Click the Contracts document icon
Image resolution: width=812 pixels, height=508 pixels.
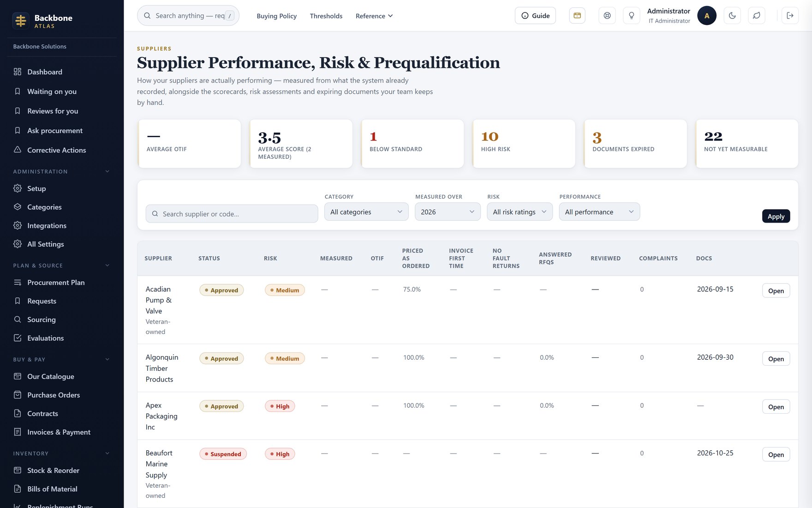pos(18,413)
